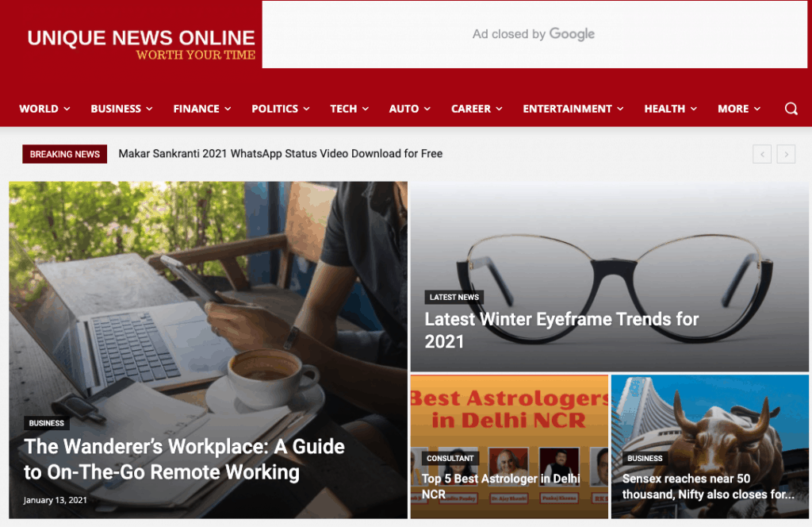This screenshot has width=812, height=527.
Task: Expand the FINANCE menu chevron
Action: [x=228, y=109]
